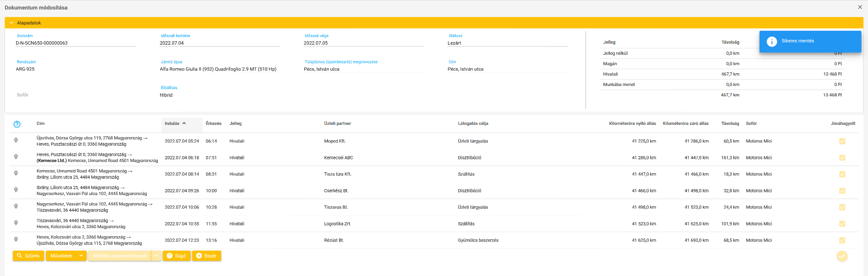This screenshot has height=276, width=868.
Task: Click the map pin for the Ibrány to Nagycserkesz trip
Action: [16, 190]
